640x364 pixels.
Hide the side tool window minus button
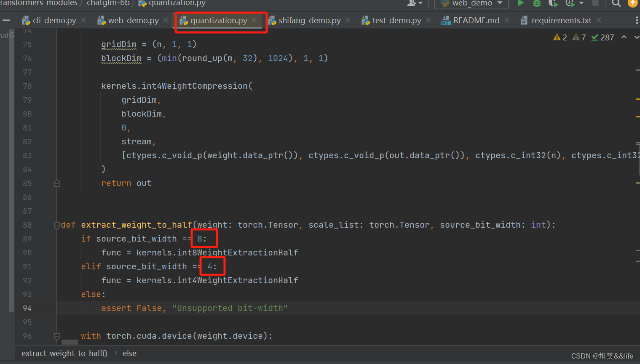pyautogui.click(x=6, y=20)
